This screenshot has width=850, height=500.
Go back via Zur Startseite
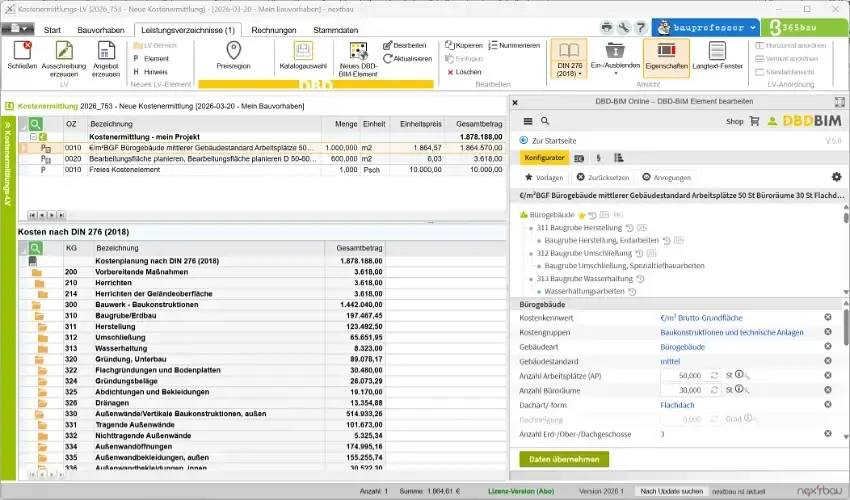pyautogui.click(x=548, y=140)
